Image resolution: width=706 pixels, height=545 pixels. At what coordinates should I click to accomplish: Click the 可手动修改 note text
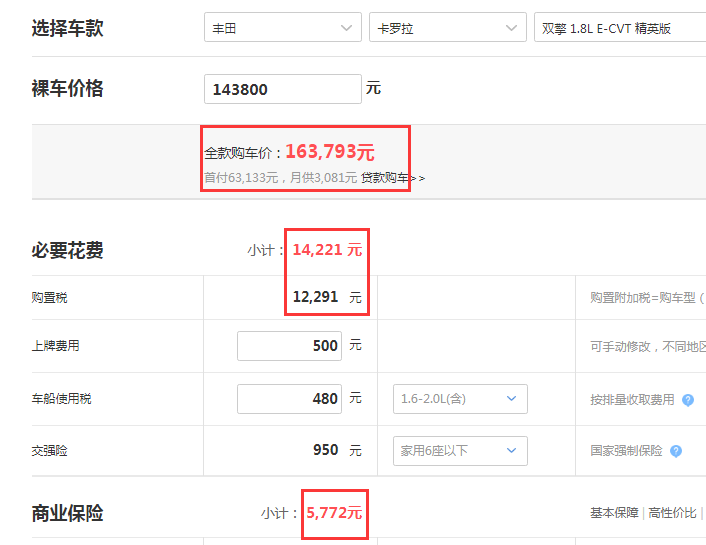coord(648,346)
